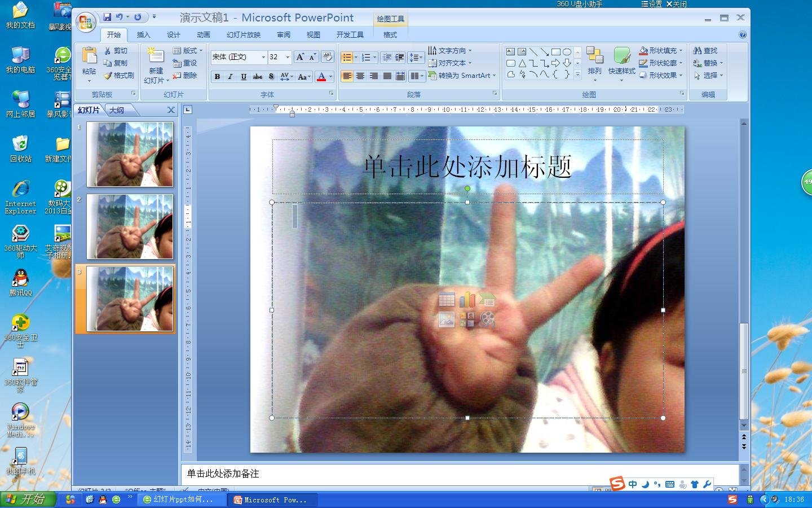This screenshot has width=812, height=508.
Task: Open the Shape Fill (形状填充) dropdown
Action: (x=661, y=51)
